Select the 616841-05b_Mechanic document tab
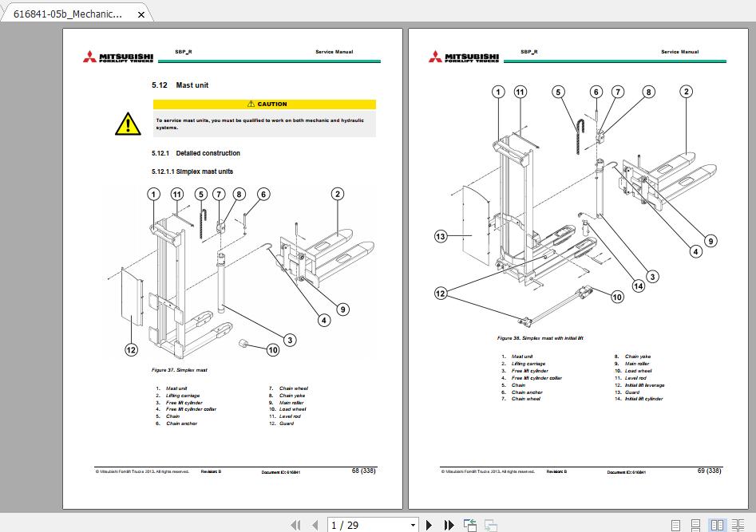The image size is (756, 532). (x=77, y=14)
